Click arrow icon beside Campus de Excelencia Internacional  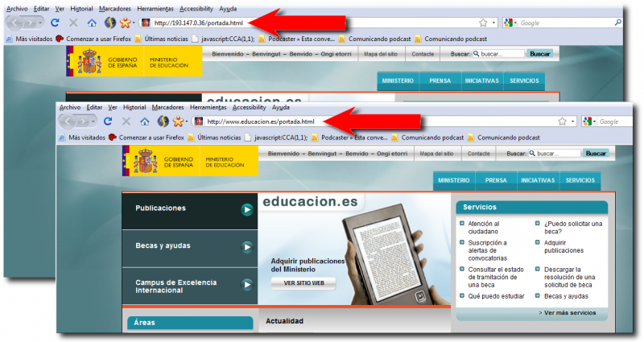click(247, 283)
